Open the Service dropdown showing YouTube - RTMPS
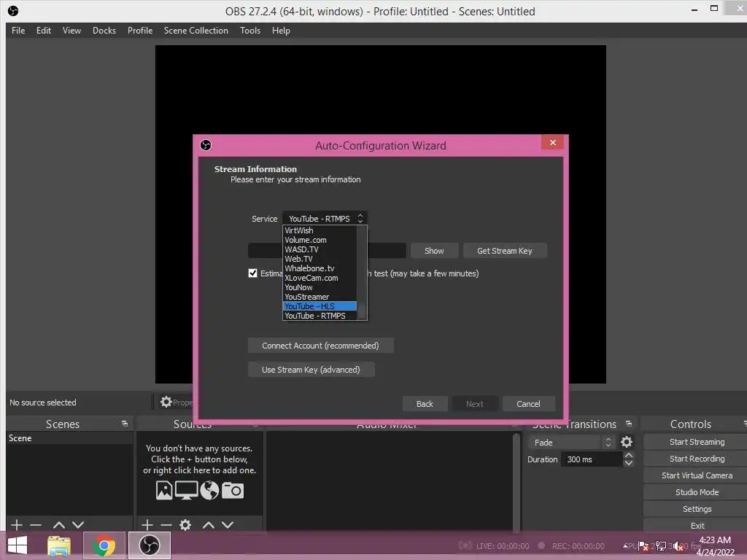Viewport: 747px width, 560px height. tap(325, 219)
